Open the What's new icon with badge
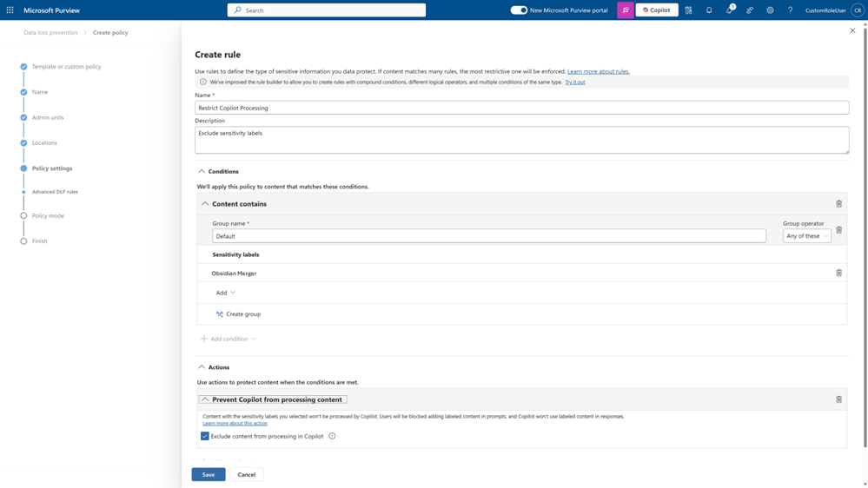 click(x=730, y=10)
